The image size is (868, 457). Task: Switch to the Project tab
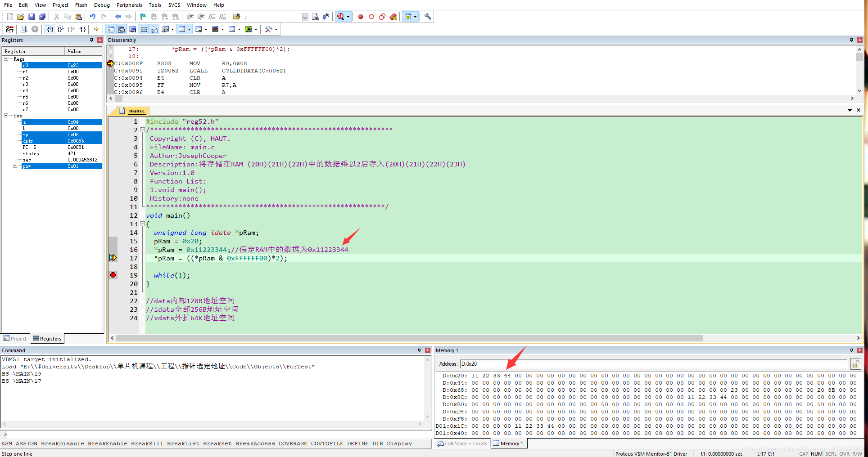(15, 339)
